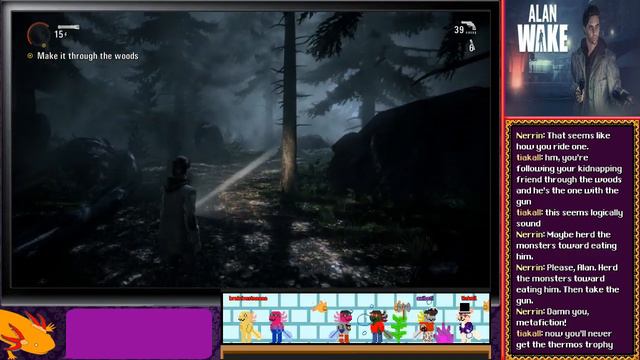Click Nerrin's message 'Maybe herd the monsters toward eating him.'
The width and height of the screenshot is (640, 360).
[x=567, y=246]
